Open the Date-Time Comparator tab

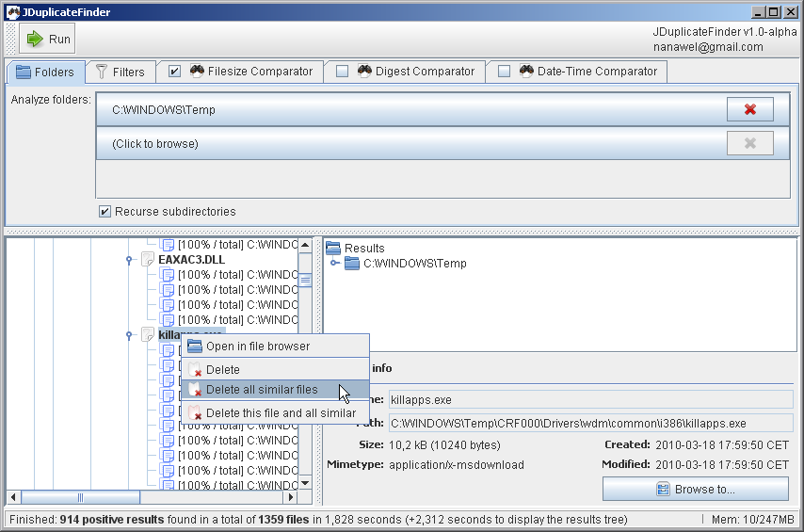pyautogui.click(x=577, y=72)
